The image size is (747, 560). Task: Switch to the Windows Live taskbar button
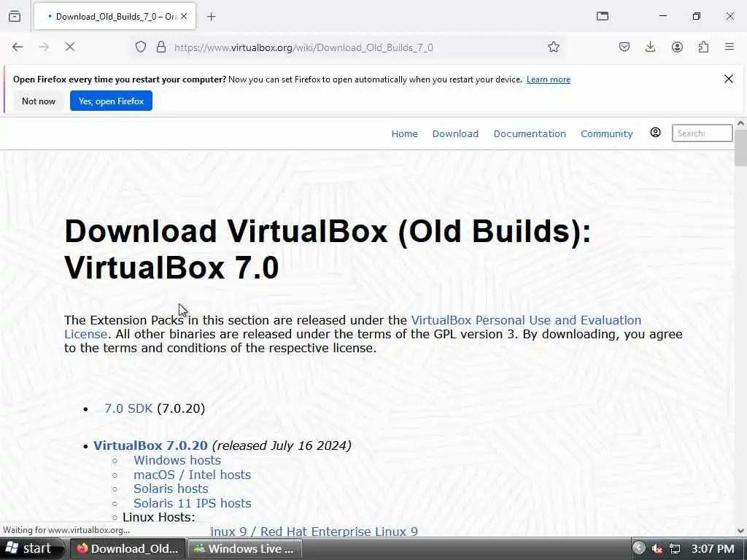pos(245,549)
